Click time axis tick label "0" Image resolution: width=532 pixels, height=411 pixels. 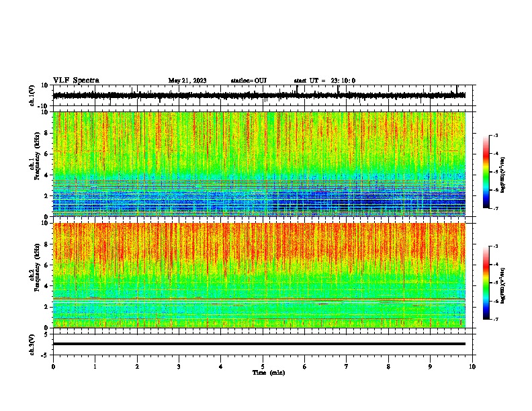tap(53, 367)
